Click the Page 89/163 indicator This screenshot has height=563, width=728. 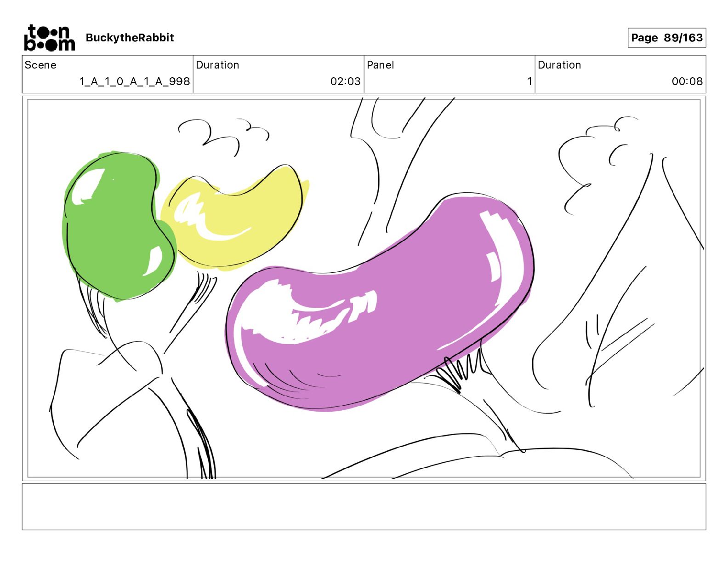(x=667, y=38)
